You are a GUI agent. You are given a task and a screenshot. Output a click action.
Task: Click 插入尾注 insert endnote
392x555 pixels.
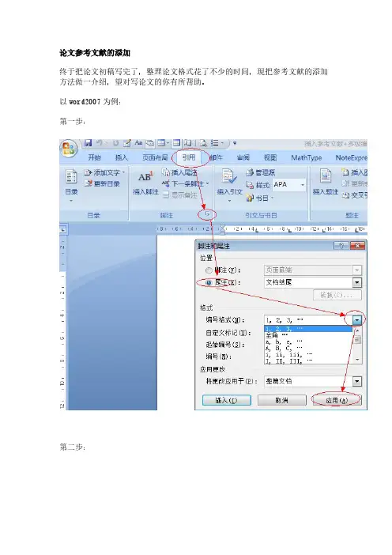pos(179,172)
